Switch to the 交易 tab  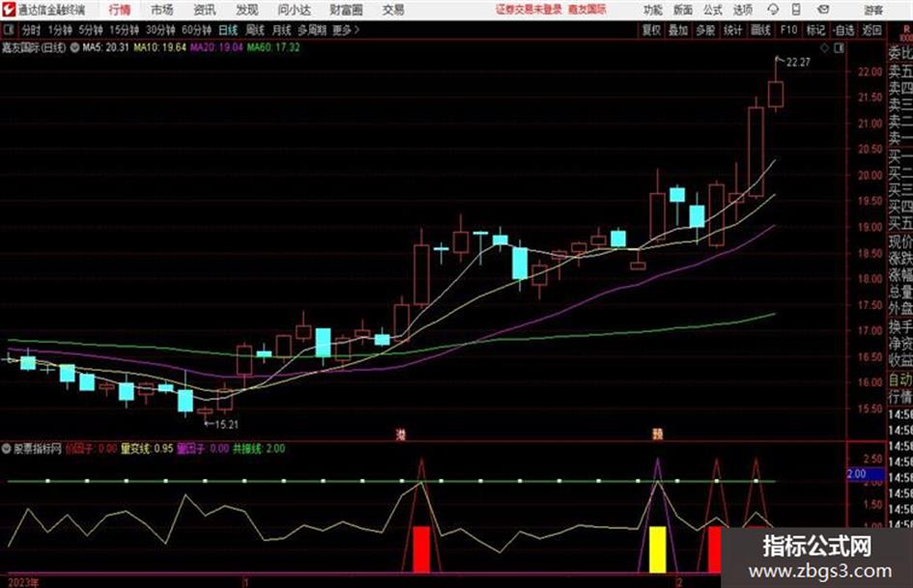393,10
